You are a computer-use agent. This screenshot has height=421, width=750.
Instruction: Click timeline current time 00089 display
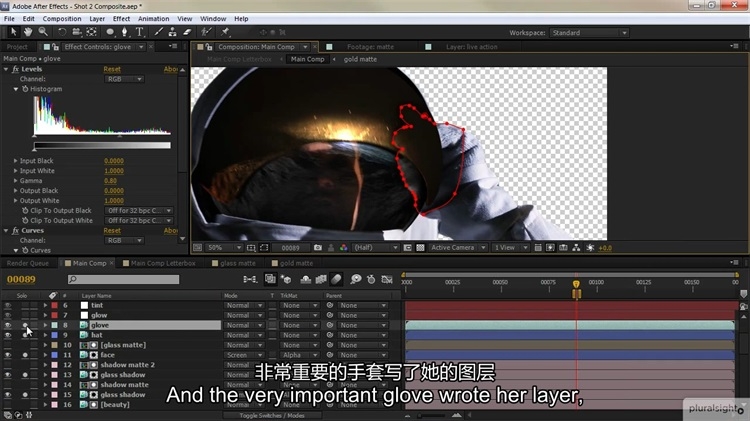coord(21,279)
